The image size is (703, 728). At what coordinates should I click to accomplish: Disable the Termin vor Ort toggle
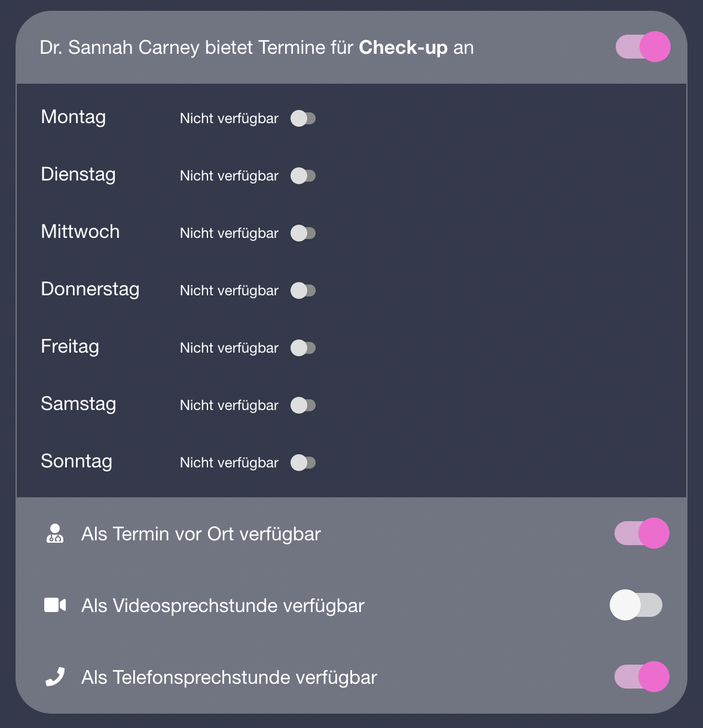click(x=642, y=533)
